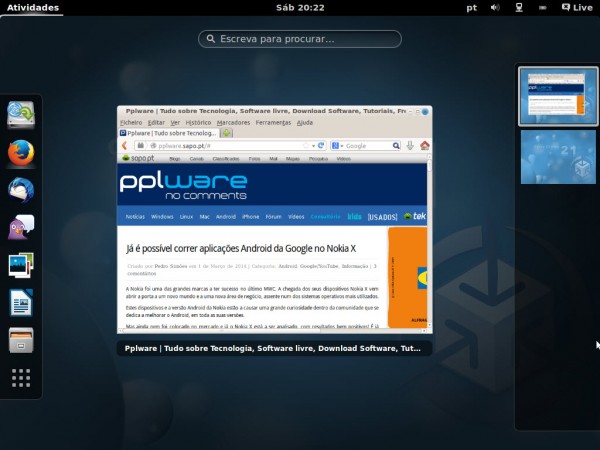The width and height of the screenshot is (600, 450).
Task: Open Android section in Pplware navigation
Action: click(x=226, y=217)
